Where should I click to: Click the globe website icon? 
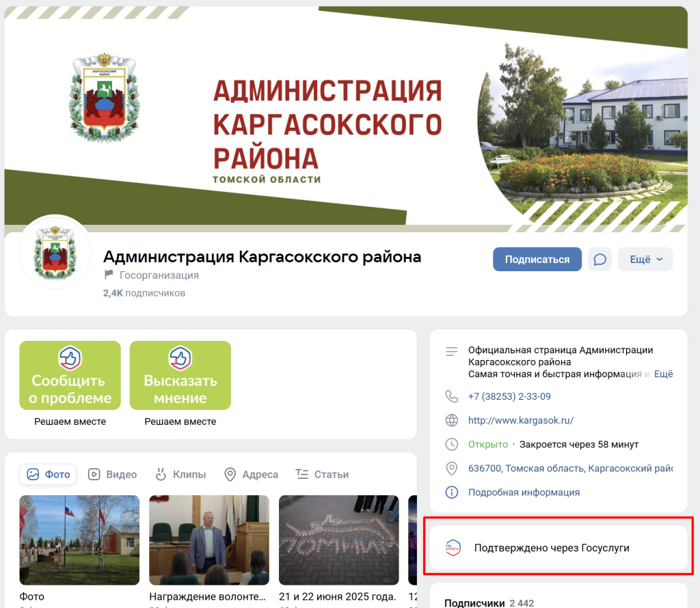click(451, 420)
